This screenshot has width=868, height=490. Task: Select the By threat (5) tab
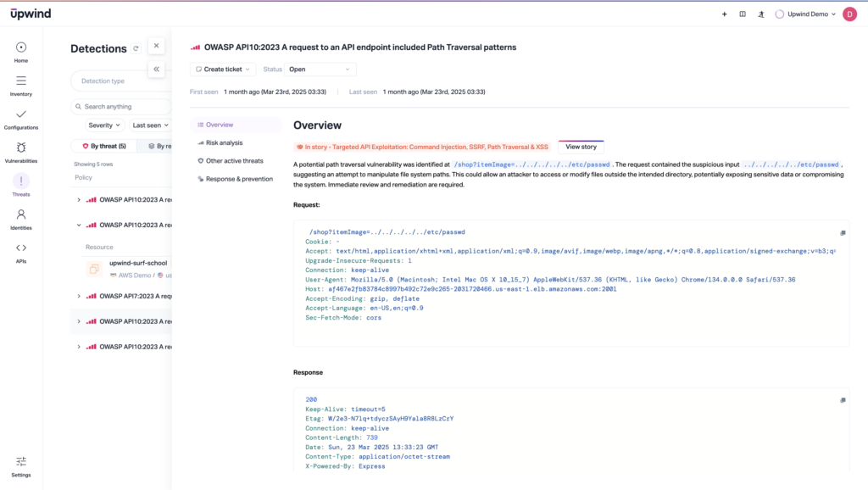click(x=104, y=146)
